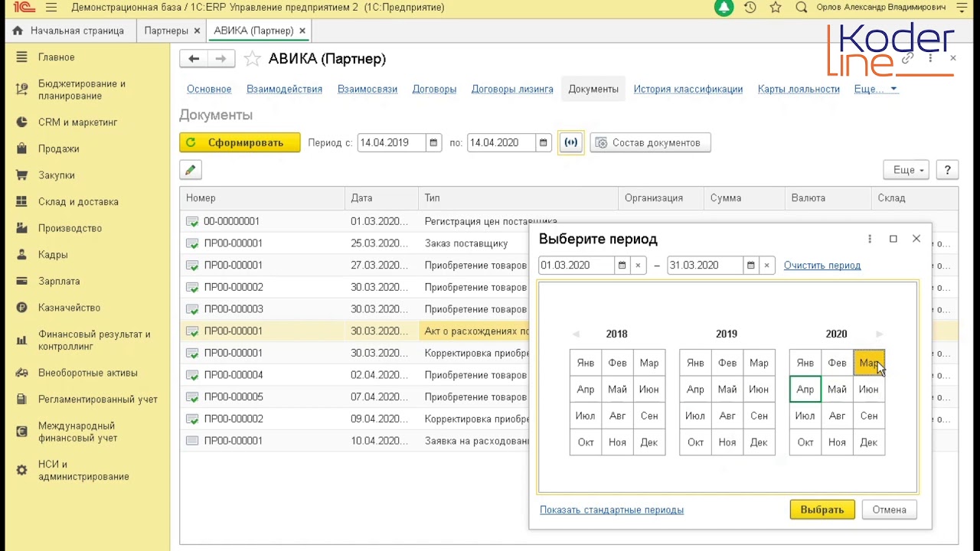Expand the Еще... navigation dropdown
This screenshot has width=980, height=551.
tap(875, 90)
